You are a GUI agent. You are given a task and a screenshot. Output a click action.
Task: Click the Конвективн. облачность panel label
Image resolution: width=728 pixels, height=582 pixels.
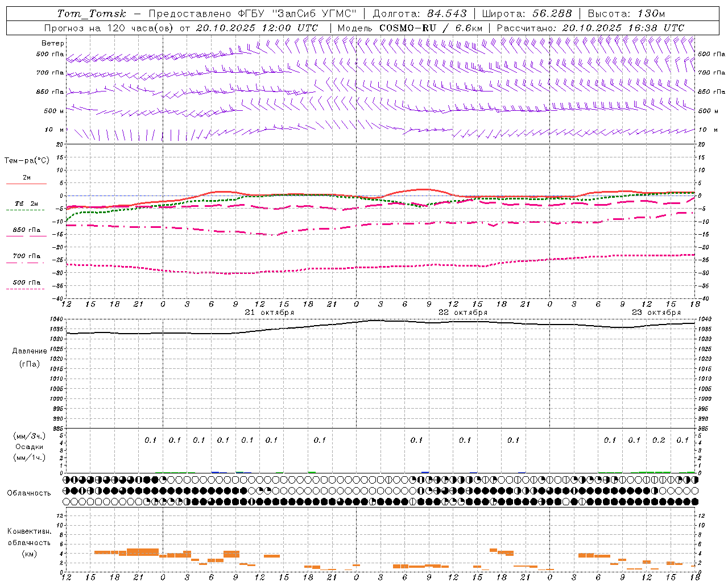(29, 537)
